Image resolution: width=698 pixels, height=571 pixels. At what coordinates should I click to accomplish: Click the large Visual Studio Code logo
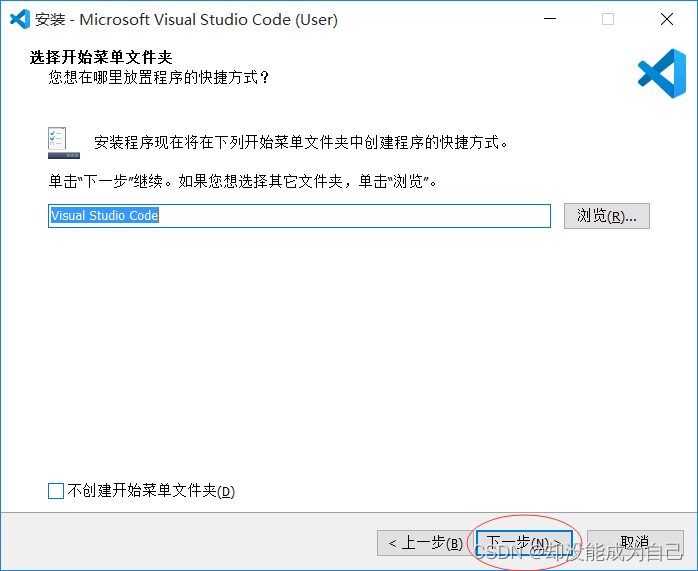tap(662, 73)
